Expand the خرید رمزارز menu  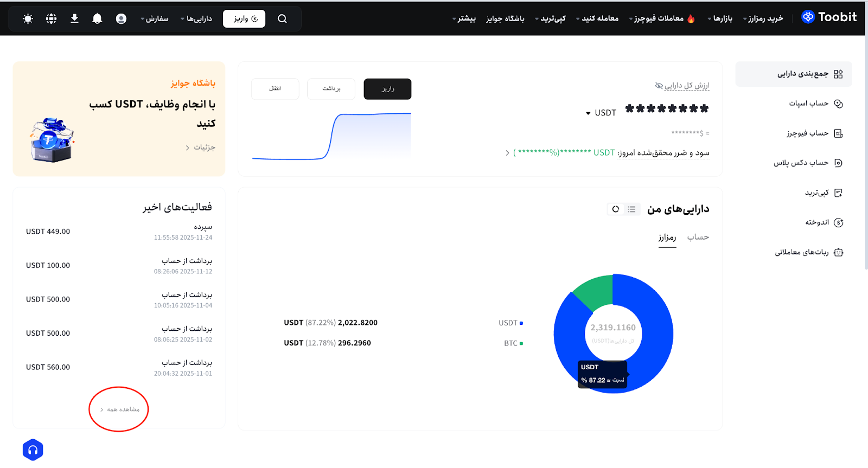pyautogui.click(x=763, y=19)
